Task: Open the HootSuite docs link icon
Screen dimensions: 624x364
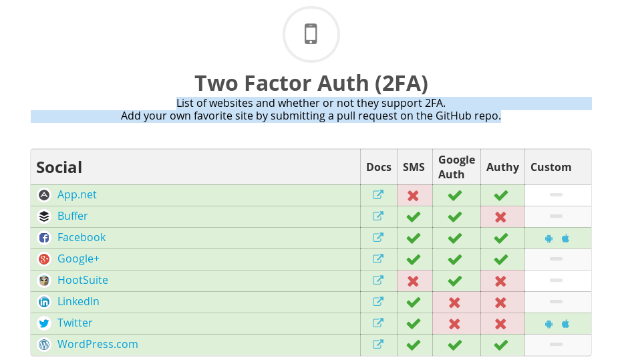Action: [x=377, y=280]
